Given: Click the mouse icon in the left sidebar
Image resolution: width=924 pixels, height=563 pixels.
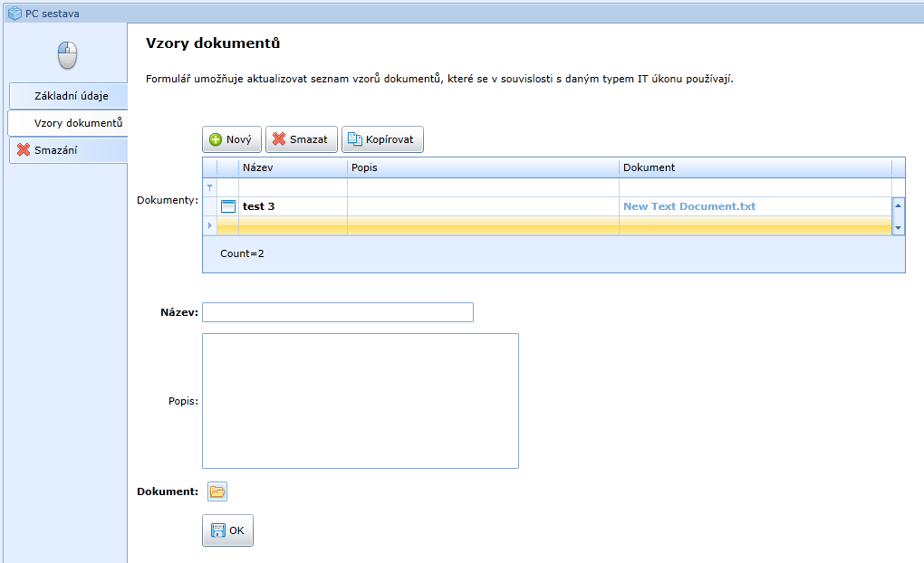Looking at the screenshot, I should 67,55.
